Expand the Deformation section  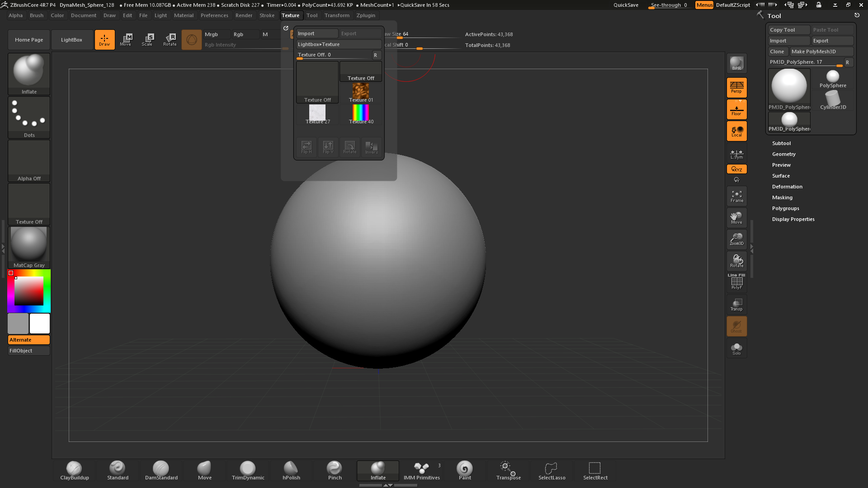[787, 187]
